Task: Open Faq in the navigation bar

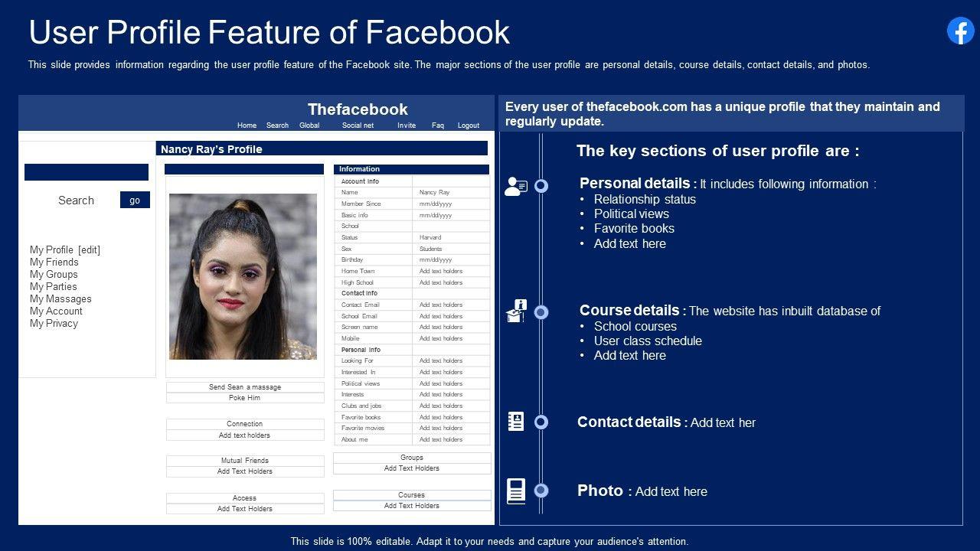Action: tap(438, 126)
